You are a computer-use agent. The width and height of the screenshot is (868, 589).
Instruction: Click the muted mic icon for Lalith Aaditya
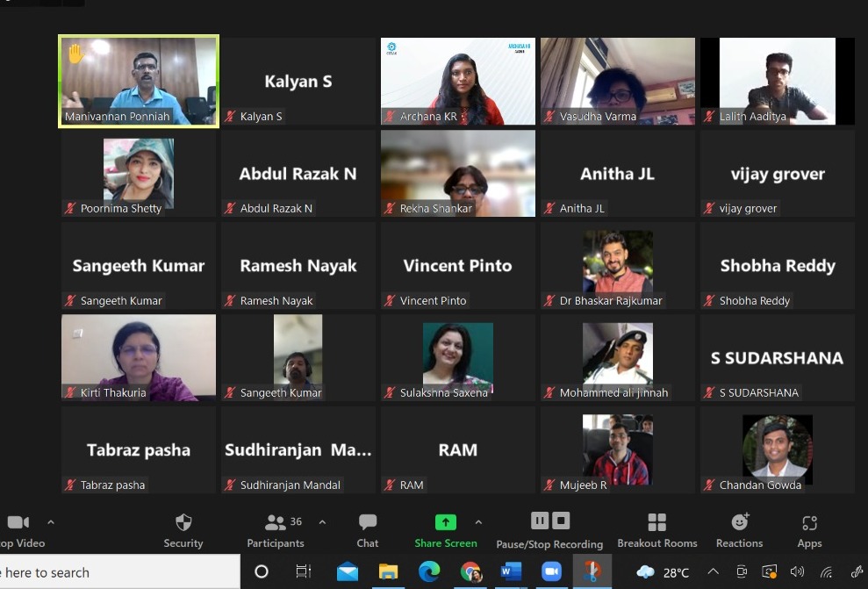click(710, 116)
